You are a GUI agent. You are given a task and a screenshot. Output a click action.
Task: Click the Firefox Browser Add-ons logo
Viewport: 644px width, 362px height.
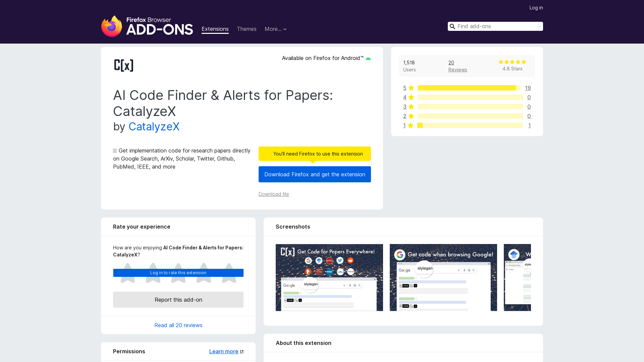(x=147, y=26)
